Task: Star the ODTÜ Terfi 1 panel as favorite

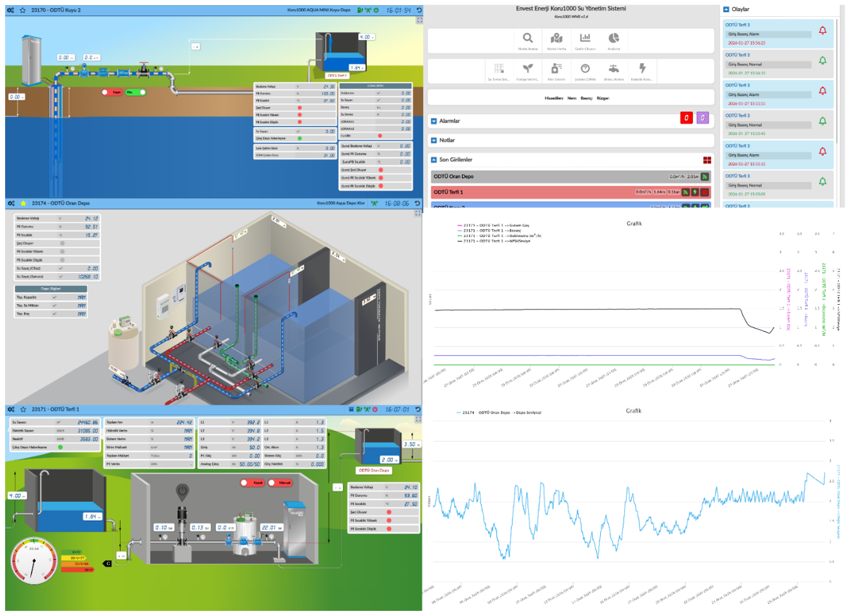Action: [x=23, y=409]
